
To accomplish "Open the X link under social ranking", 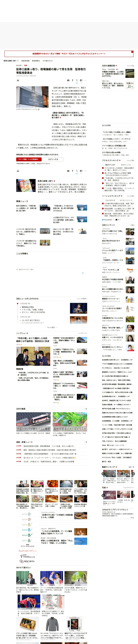I will 118,220.
